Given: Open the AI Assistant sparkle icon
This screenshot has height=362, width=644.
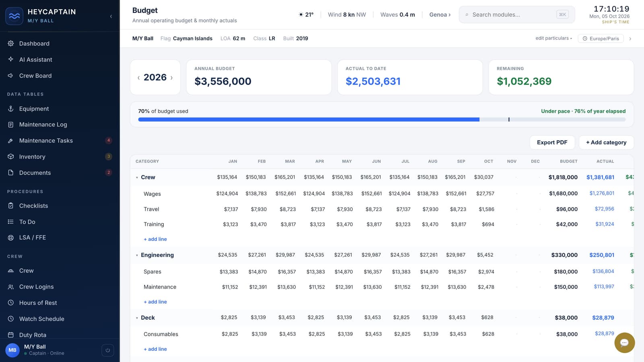Looking at the screenshot, I should (11, 60).
